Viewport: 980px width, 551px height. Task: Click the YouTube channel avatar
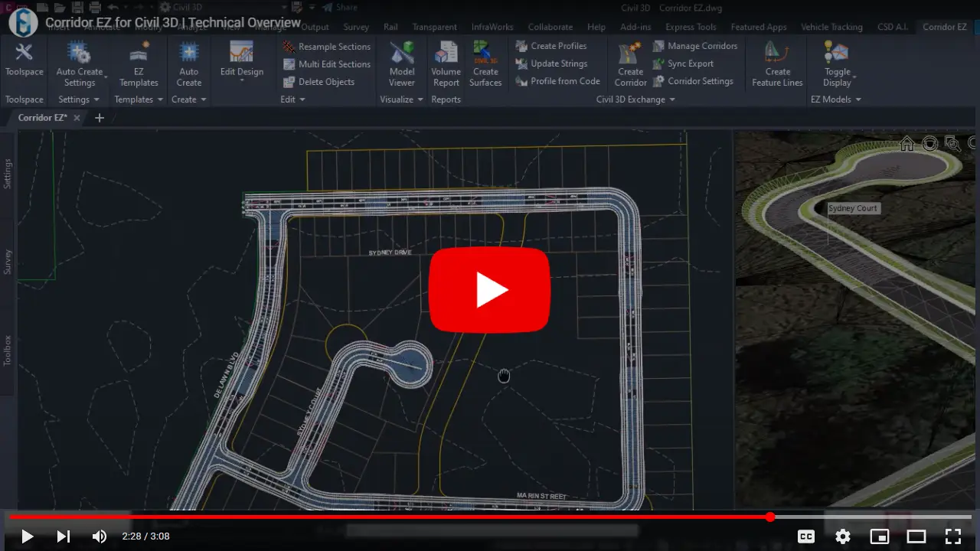pos(23,23)
